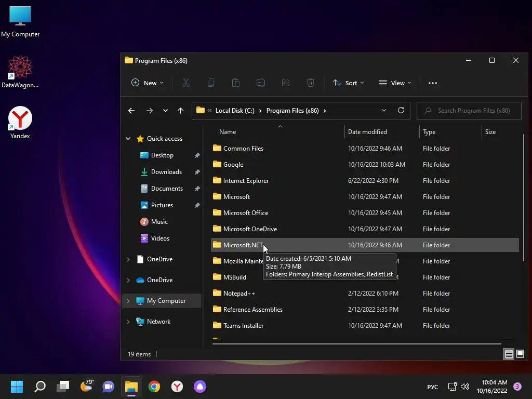Expand the first OneDrive tree node

coord(128,259)
